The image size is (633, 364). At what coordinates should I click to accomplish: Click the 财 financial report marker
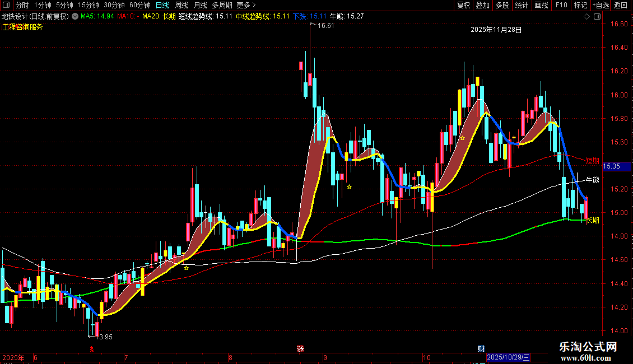click(481, 349)
